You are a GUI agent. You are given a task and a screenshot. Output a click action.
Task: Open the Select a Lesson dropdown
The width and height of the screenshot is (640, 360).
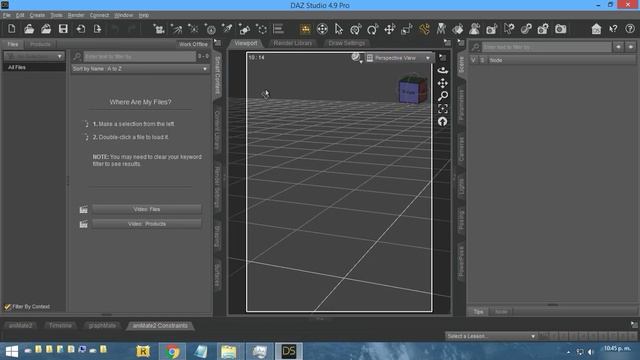pos(490,336)
